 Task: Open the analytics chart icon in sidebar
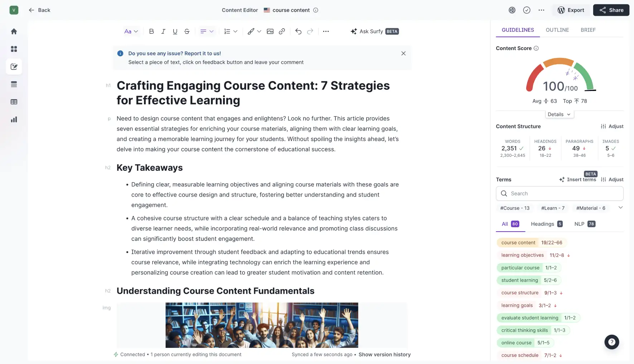[x=14, y=119]
